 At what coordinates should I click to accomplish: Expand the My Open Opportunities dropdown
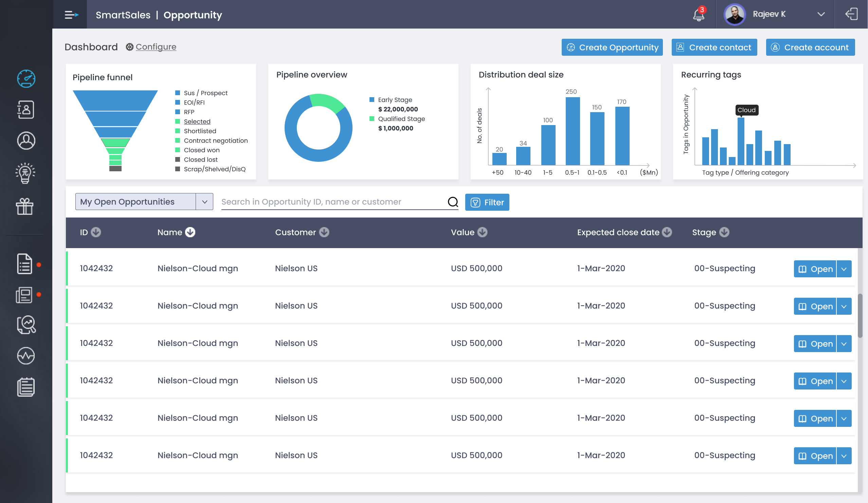(x=204, y=202)
